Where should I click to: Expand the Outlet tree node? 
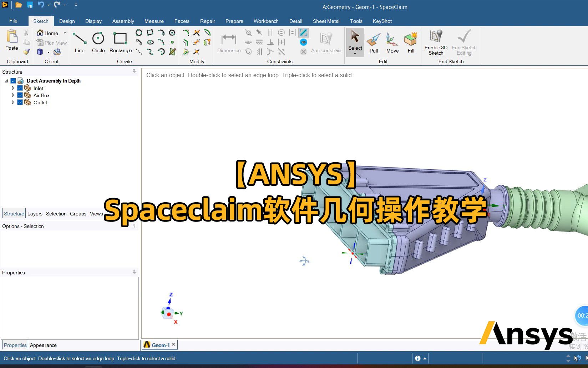(x=13, y=102)
